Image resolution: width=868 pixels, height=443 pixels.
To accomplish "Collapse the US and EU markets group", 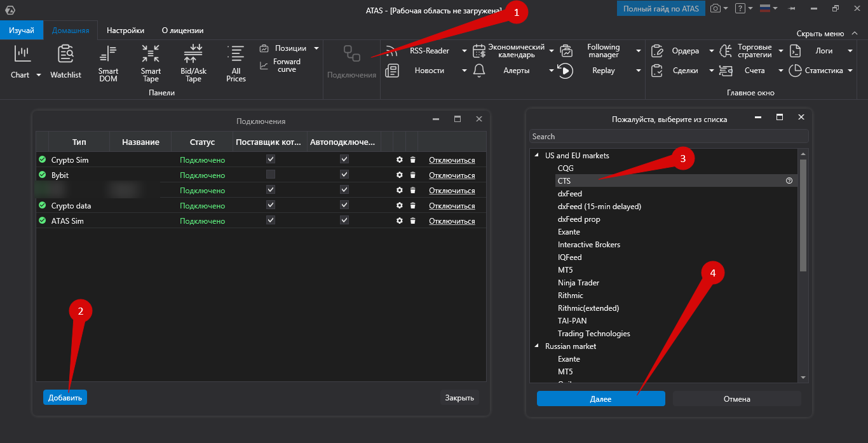I will coord(537,156).
